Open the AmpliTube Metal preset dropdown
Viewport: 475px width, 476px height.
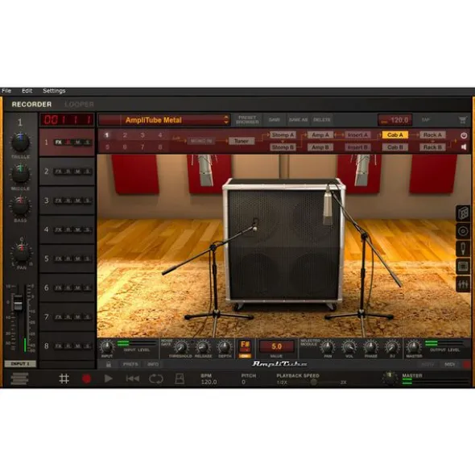164,120
